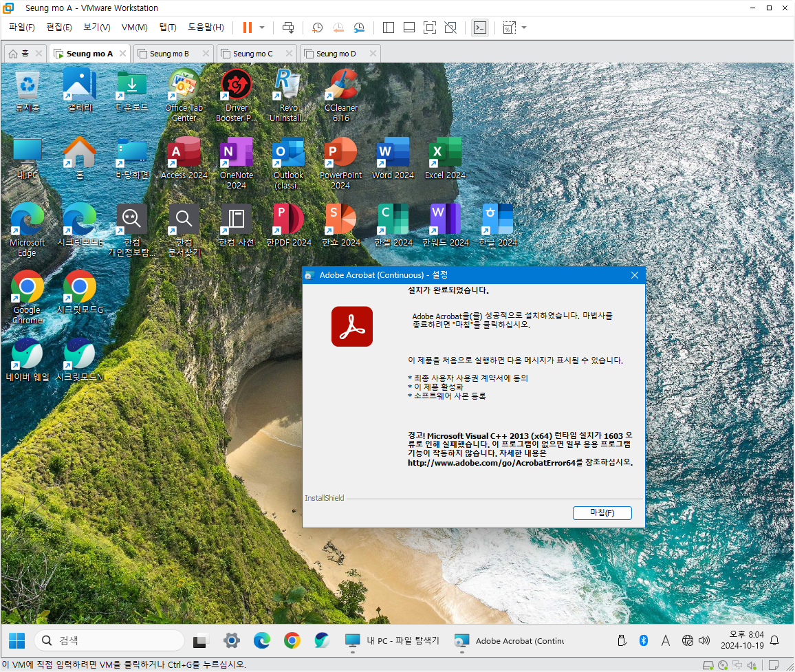Select the 갤러리 desktop icon
Viewport: 795px width, 672px height.
[80, 90]
